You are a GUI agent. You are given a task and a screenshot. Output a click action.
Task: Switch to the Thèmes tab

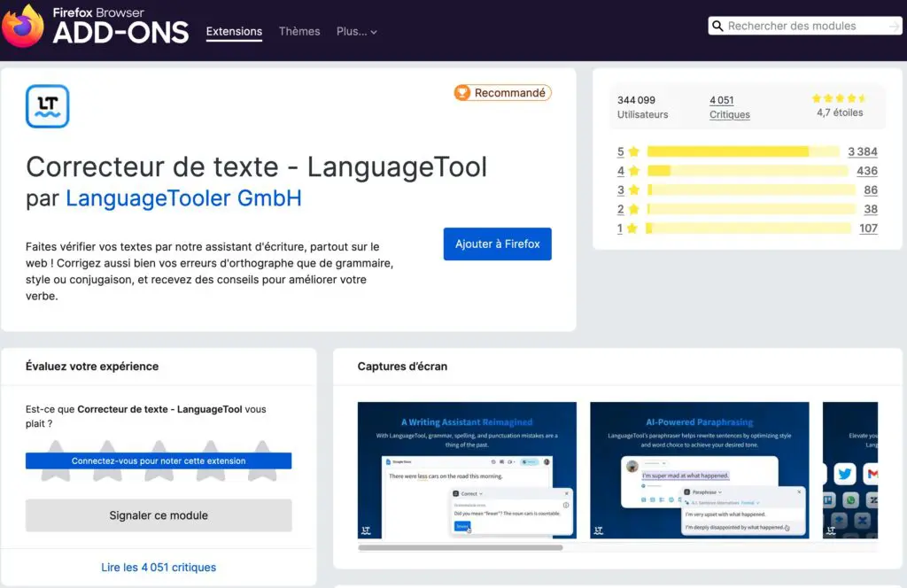[x=298, y=31]
